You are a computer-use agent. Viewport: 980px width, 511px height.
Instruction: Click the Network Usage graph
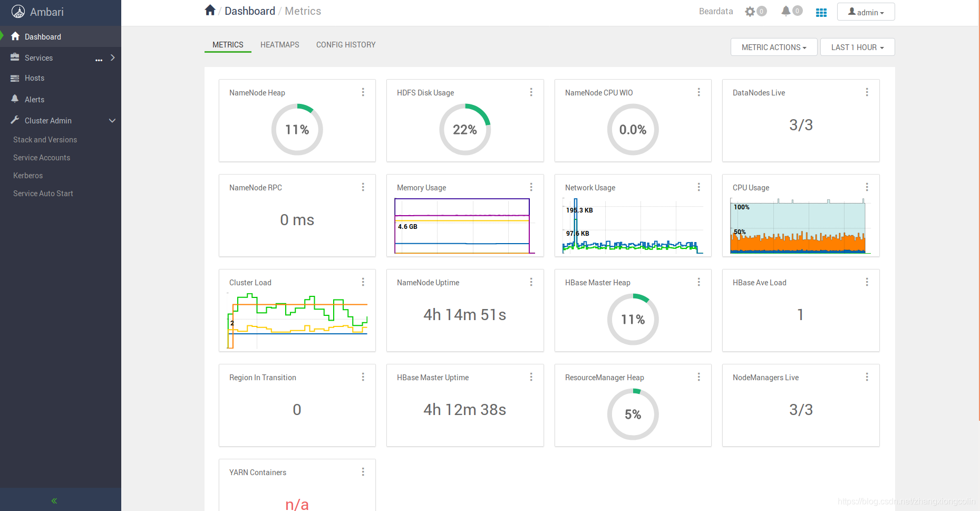tap(633, 226)
